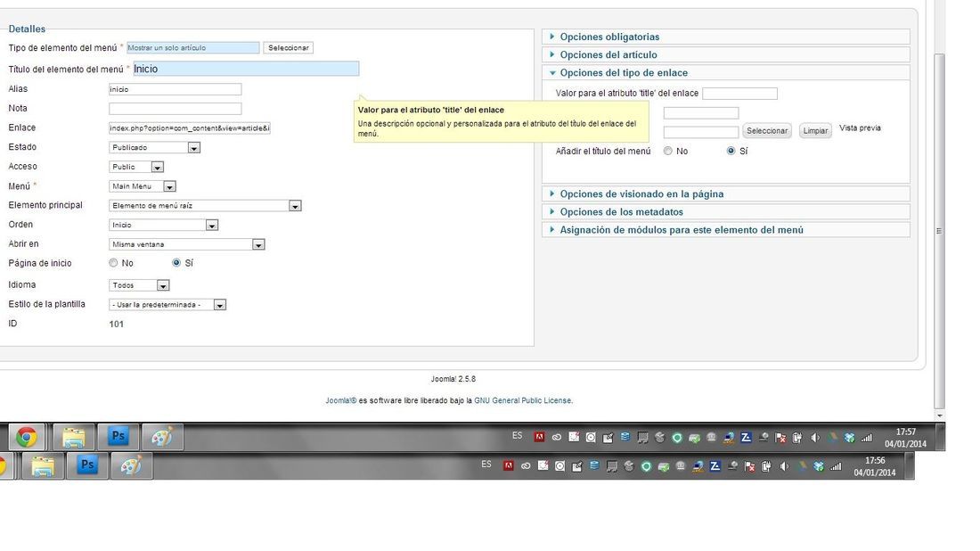Image resolution: width=980 pixels, height=551 pixels.
Task: Open Photoshop in the lower taskbar
Action: 87,465
